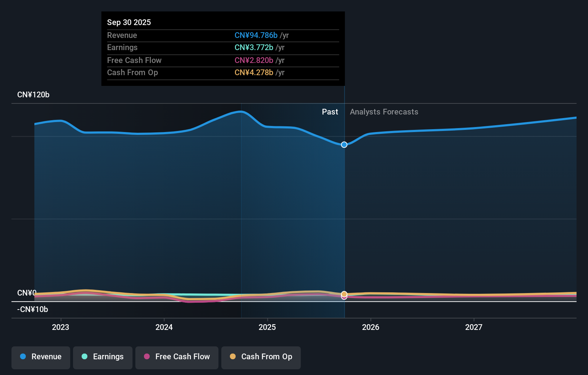
Task: Click the 2025 year axis label
Action: (x=267, y=327)
